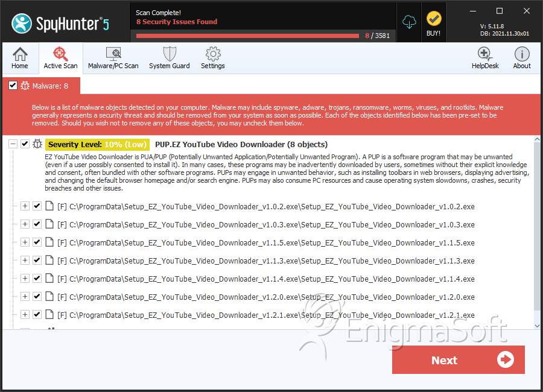Collapse the PUP.EZ YouTube Video Downloader group
The width and height of the screenshot is (543, 392).
pyautogui.click(x=13, y=144)
